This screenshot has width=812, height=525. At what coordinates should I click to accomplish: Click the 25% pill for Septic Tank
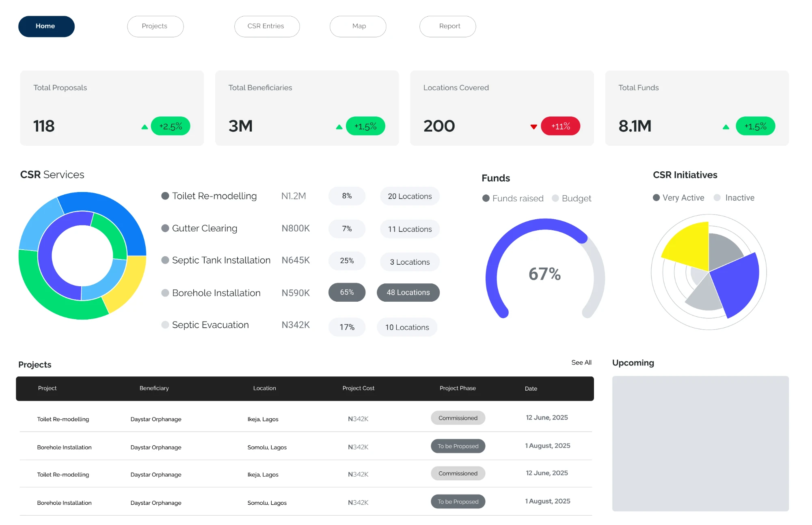tap(347, 261)
